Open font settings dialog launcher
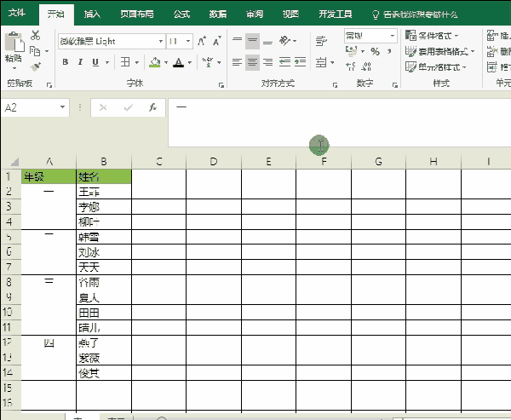This screenshot has width=511, height=420. (x=221, y=85)
